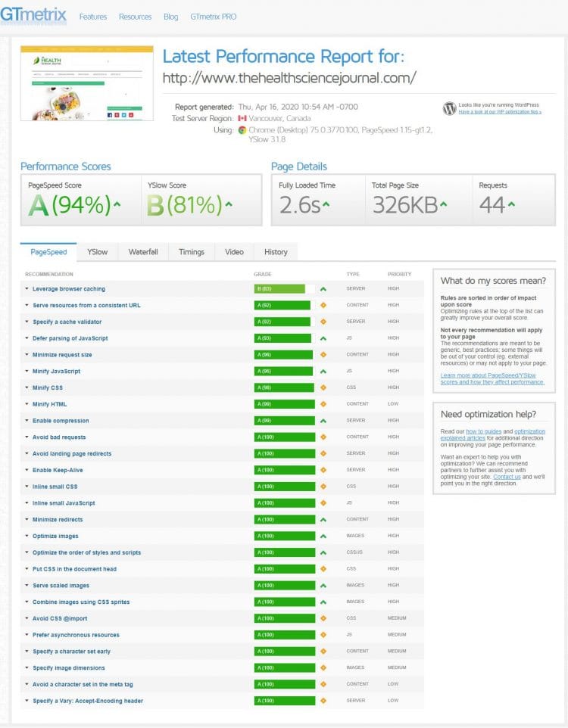Click orange diamond in Avoid CSS @import row
The height and width of the screenshot is (728, 568).
click(323, 618)
